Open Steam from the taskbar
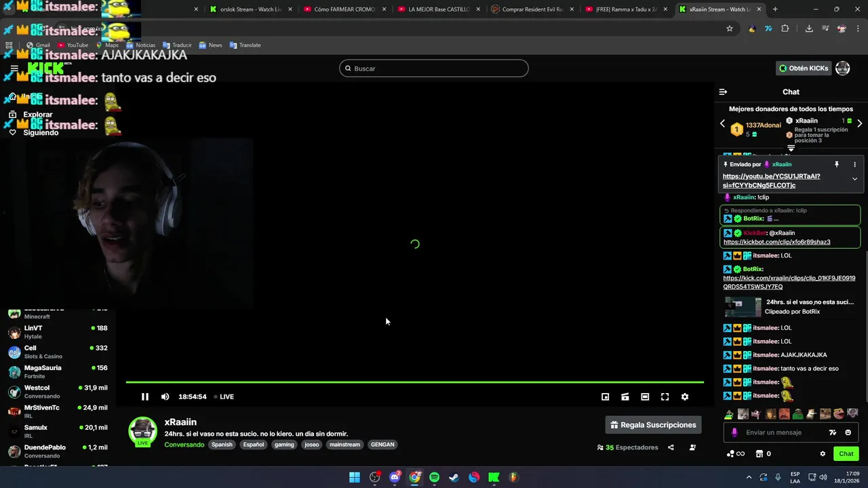 (x=454, y=477)
